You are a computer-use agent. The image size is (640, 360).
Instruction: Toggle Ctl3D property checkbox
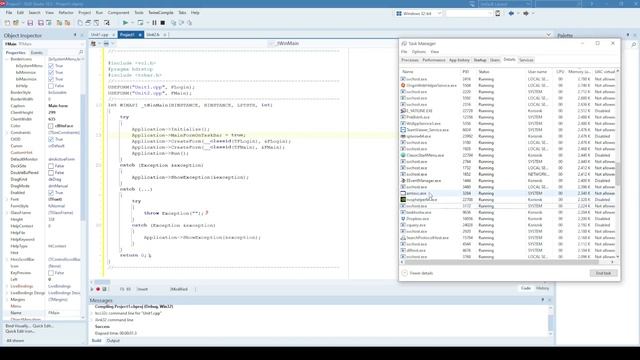click(51, 139)
